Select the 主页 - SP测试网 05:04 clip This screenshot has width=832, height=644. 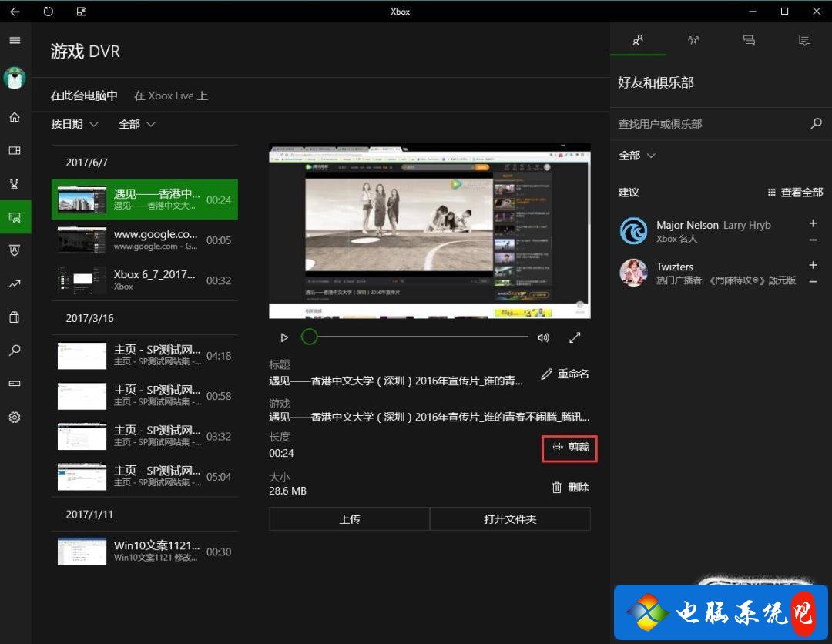(144, 476)
